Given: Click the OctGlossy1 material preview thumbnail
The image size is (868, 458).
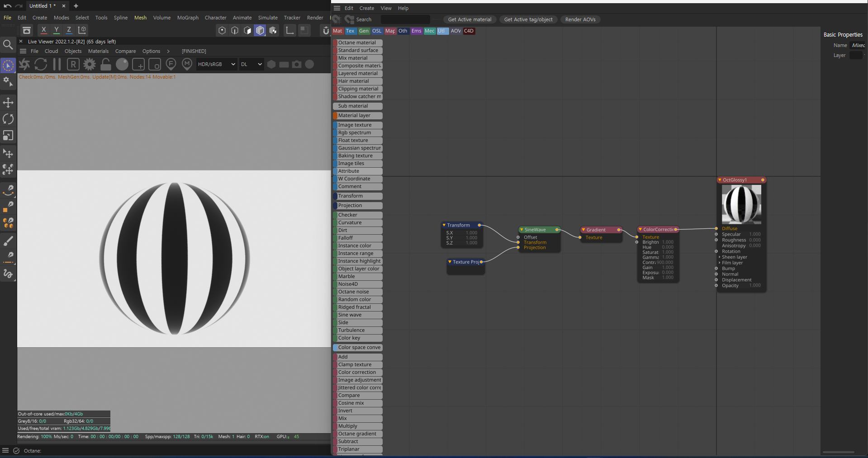Looking at the screenshot, I should (x=741, y=204).
